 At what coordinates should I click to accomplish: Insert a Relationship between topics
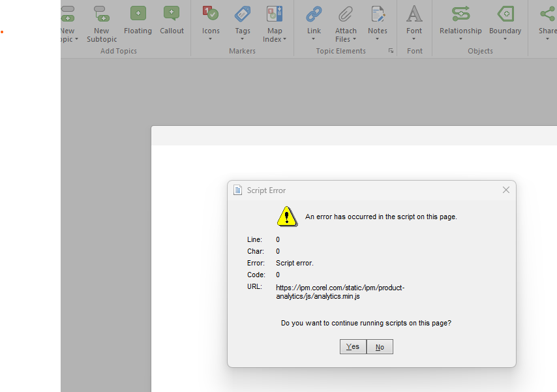click(460, 14)
